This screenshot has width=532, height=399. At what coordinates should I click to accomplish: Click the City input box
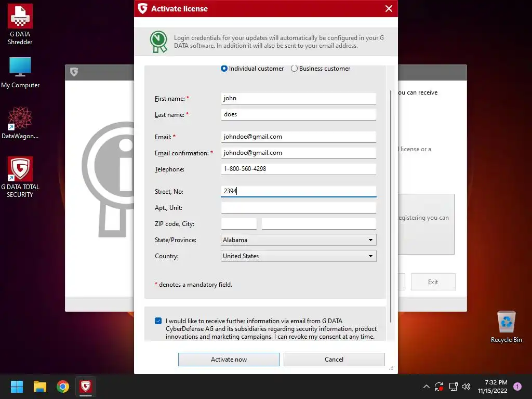click(318, 223)
